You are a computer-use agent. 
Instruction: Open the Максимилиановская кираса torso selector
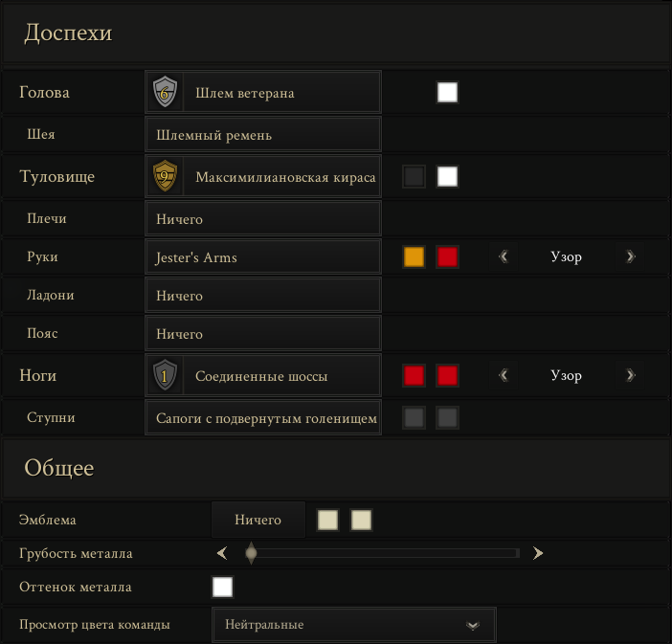click(x=263, y=176)
